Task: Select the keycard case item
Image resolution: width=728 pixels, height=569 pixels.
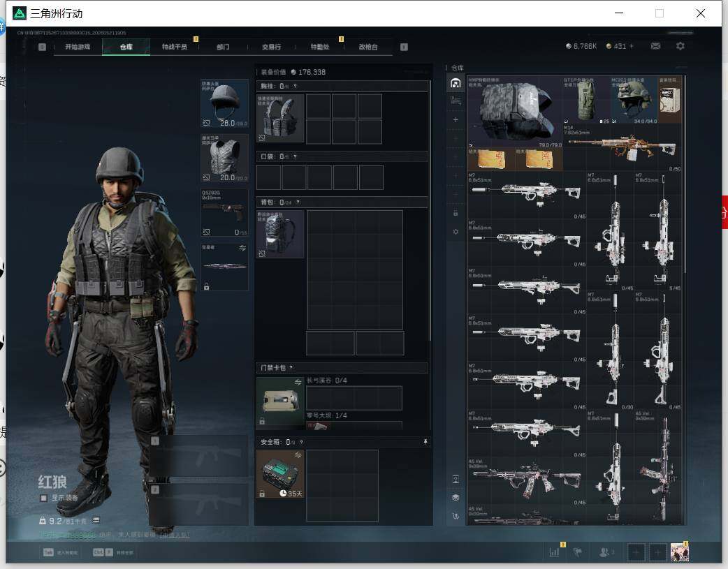Action: tap(280, 402)
